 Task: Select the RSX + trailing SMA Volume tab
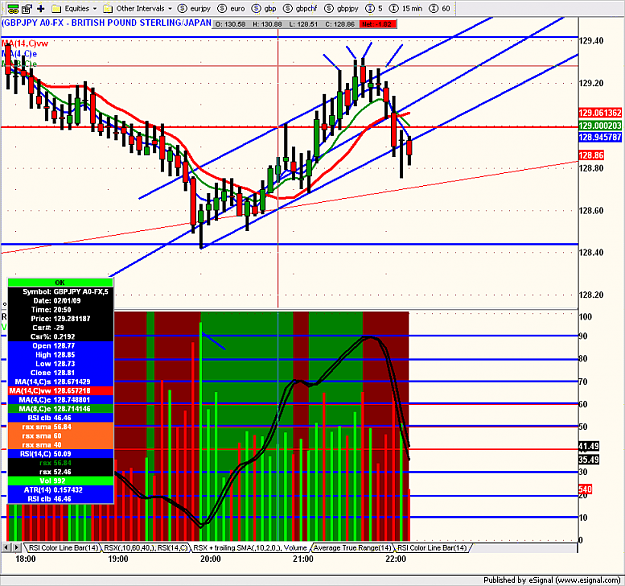coord(250,548)
